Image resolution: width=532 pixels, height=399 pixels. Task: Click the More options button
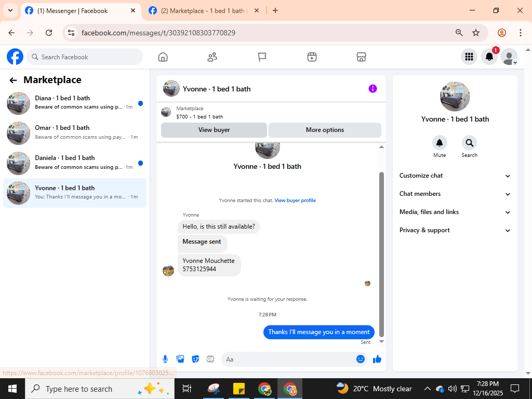[325, 130]
